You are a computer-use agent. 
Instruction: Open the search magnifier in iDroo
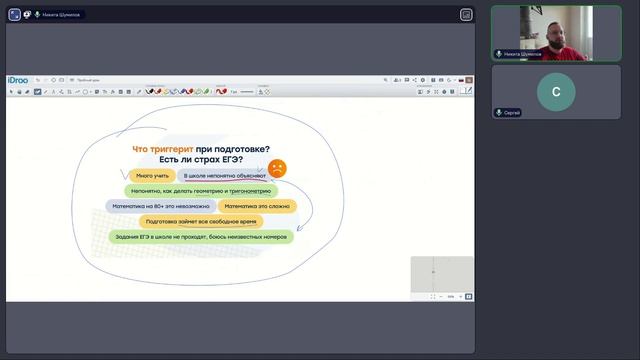(385, 80)
